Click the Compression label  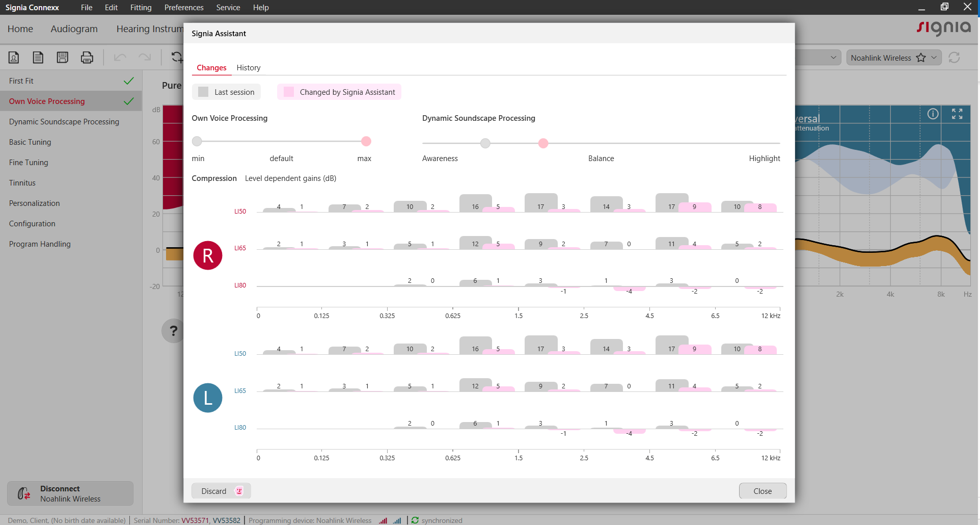[214, 178]
